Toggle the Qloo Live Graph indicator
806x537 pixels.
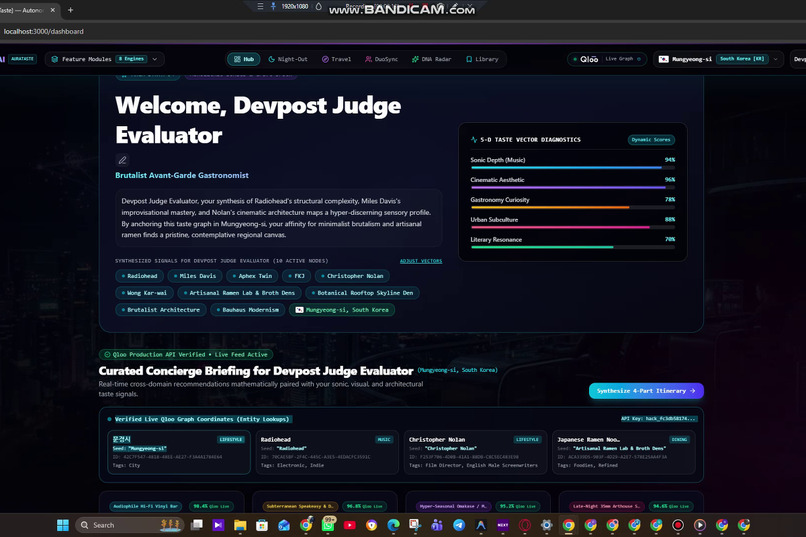[607, 59]
